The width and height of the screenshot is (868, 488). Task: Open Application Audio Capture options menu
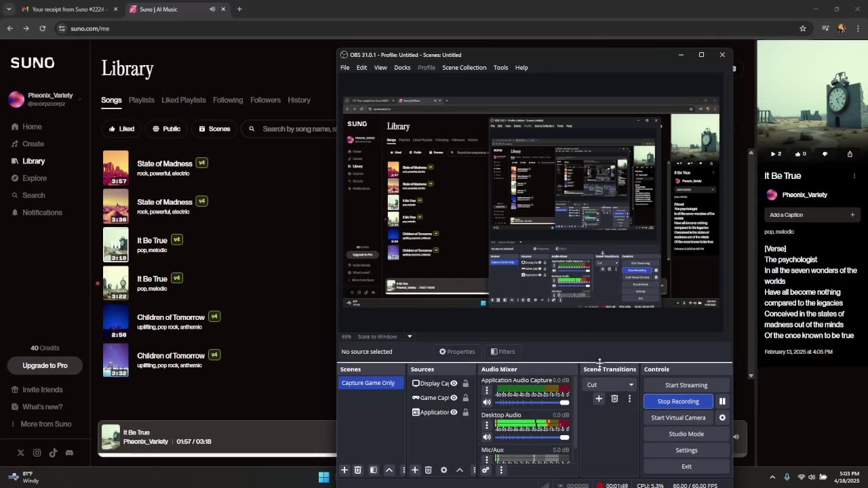click(486, 391)
